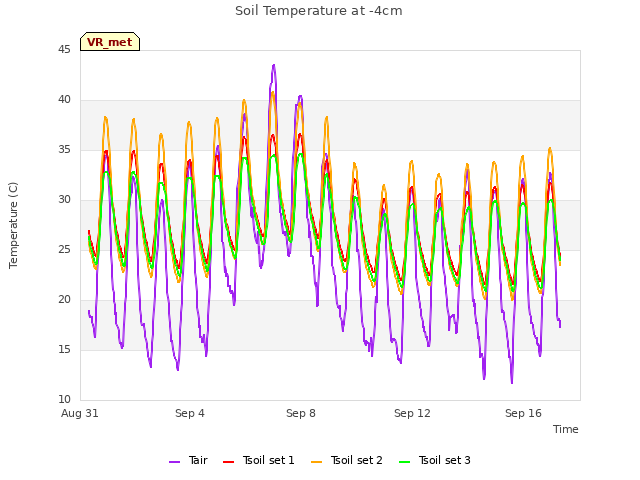
Task: Click the 25 y-axis tick label
Action: [64, 250]
